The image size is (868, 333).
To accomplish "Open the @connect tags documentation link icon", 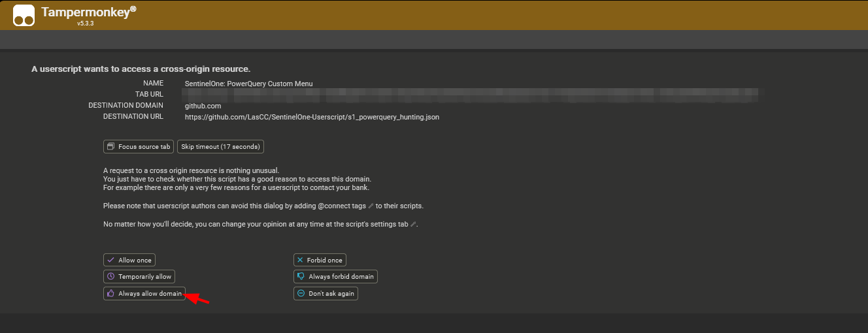I will [x=371, y=206].
